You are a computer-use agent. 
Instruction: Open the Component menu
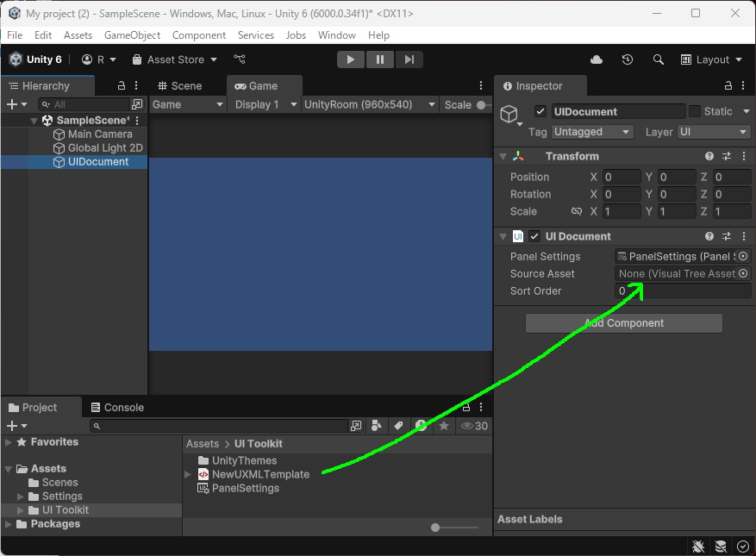point(198,35)
